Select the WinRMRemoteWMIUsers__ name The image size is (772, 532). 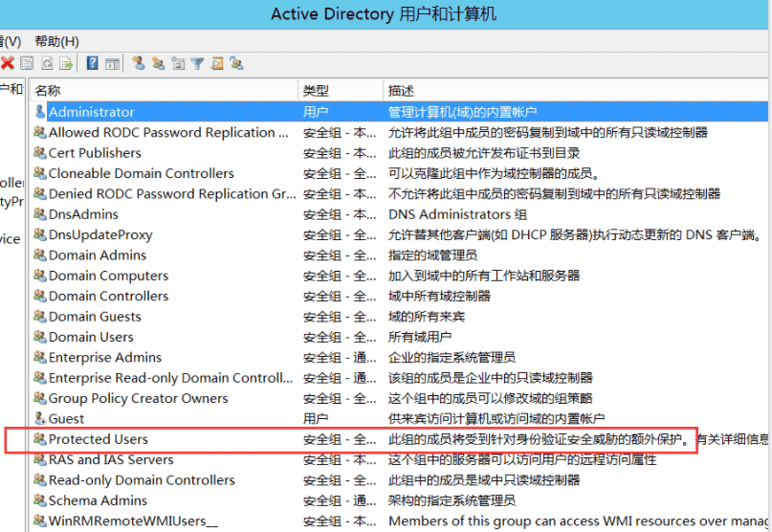point(133,521)
